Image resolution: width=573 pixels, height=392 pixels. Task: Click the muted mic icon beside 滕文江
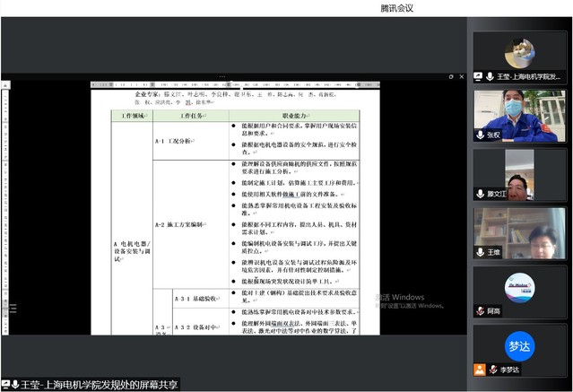click(479, 194)
